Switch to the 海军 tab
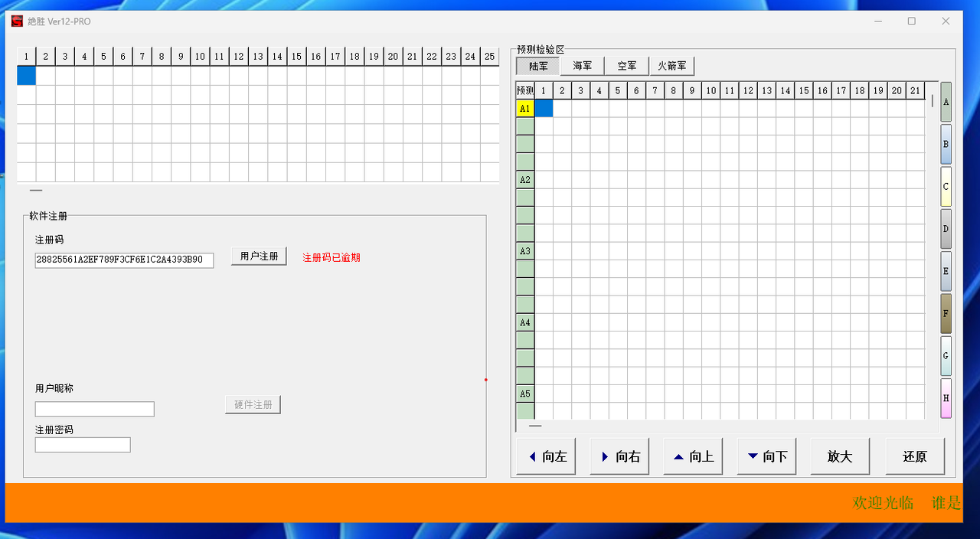Screen dimensions: 980x539 (x=582, y=67)
